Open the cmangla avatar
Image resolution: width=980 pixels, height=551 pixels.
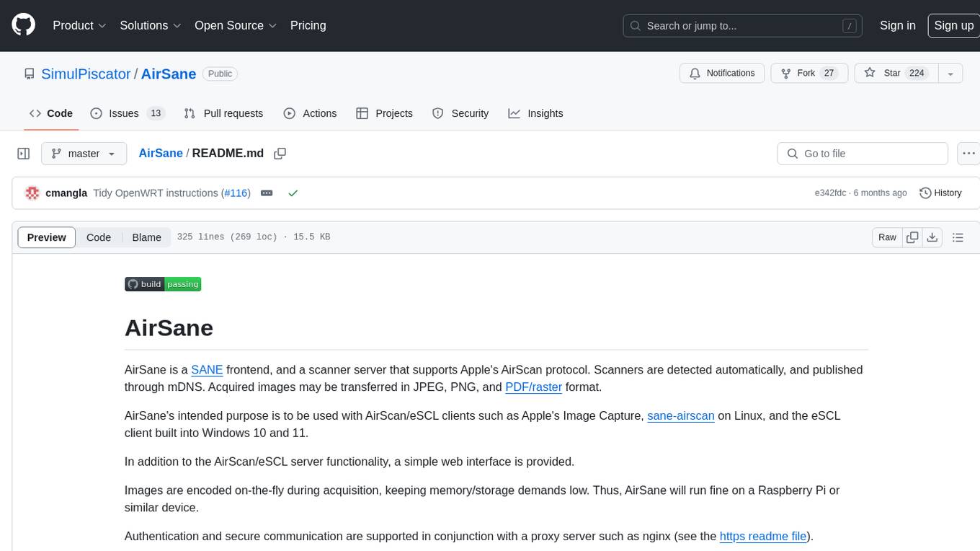(32, 193)
